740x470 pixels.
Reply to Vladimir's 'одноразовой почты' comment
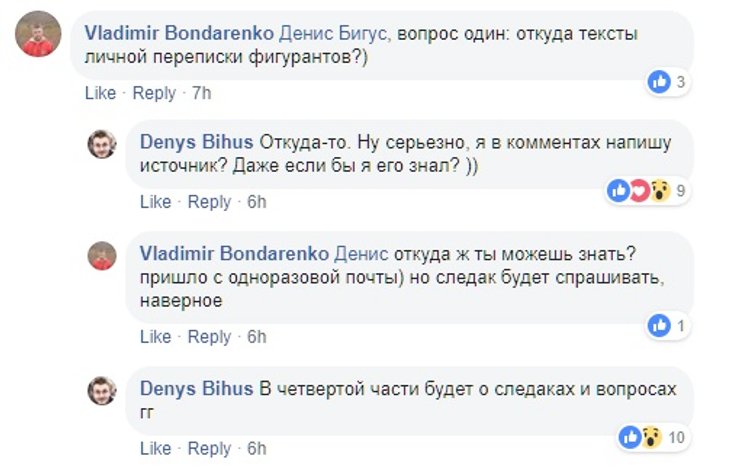(209, 337)
